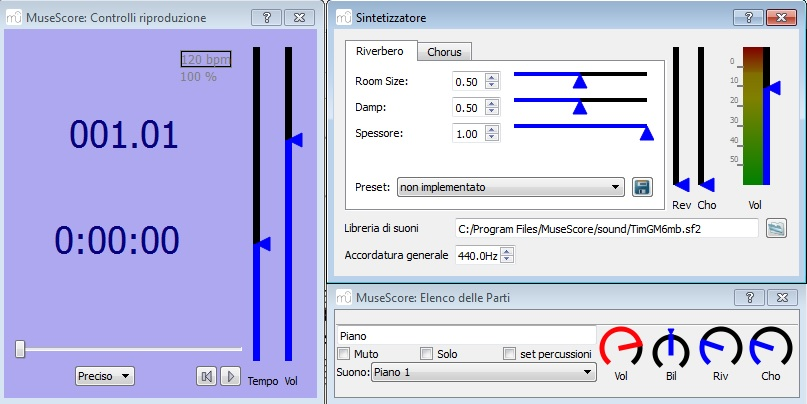807x404 pixels.
Task: Check the set percussioni option
Action: (x=510, y=354)
